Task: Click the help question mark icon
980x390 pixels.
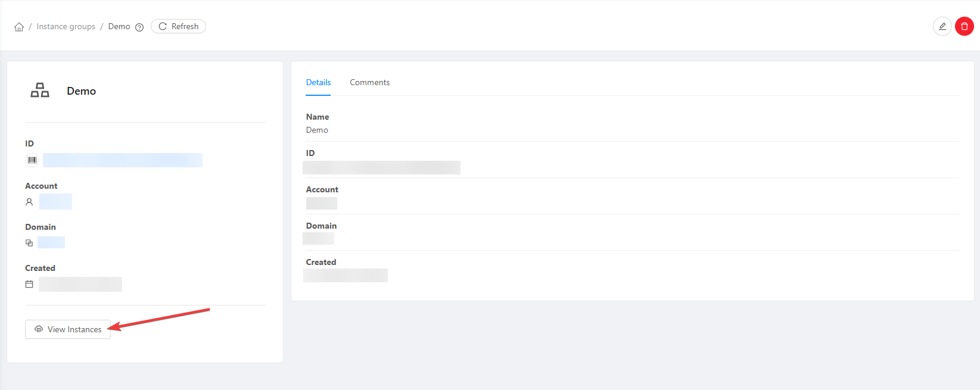Action: pyautogui.click(x=139, y=27)
